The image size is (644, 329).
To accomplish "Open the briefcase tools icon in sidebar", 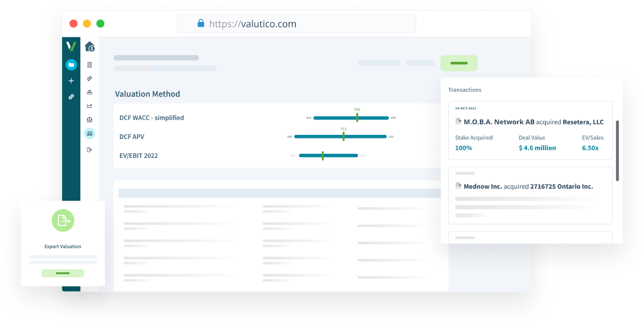I will (89, 92).
